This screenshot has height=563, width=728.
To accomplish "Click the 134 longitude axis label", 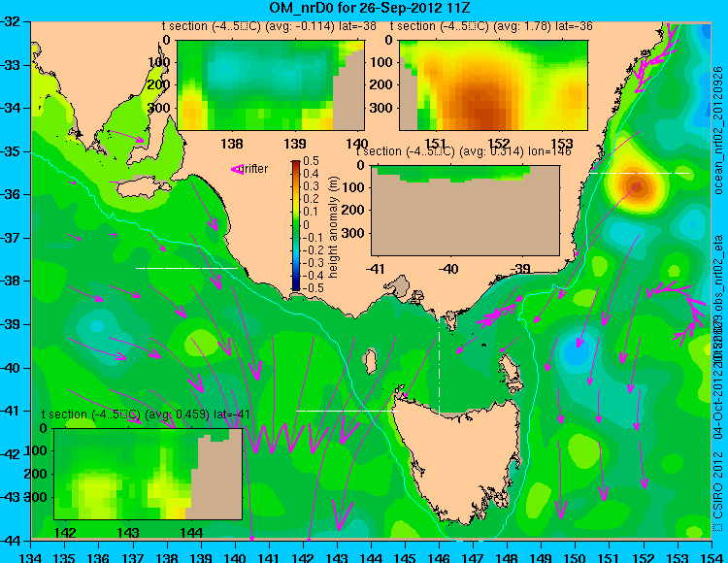I will pos(31,557).
